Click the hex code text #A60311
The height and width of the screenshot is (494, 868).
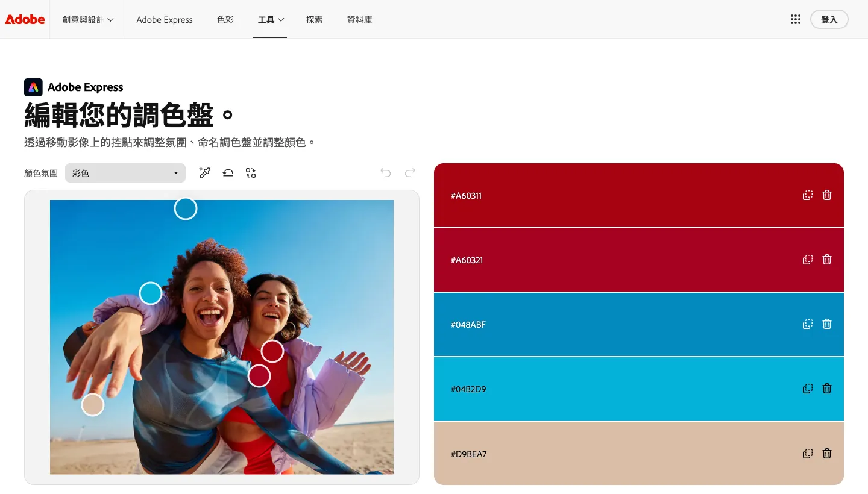pos(467,196)
